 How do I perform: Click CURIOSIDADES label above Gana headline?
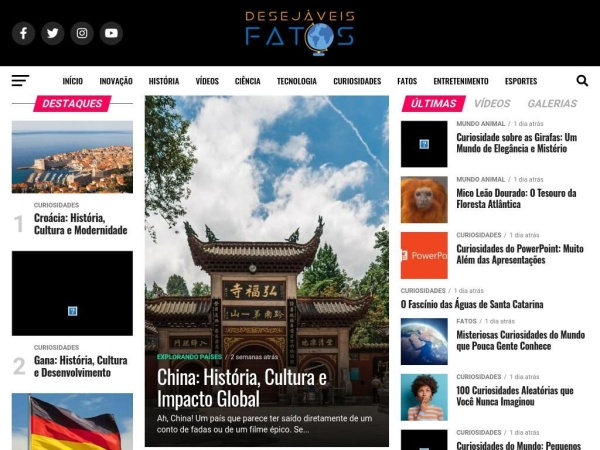(x=56, y=347)
